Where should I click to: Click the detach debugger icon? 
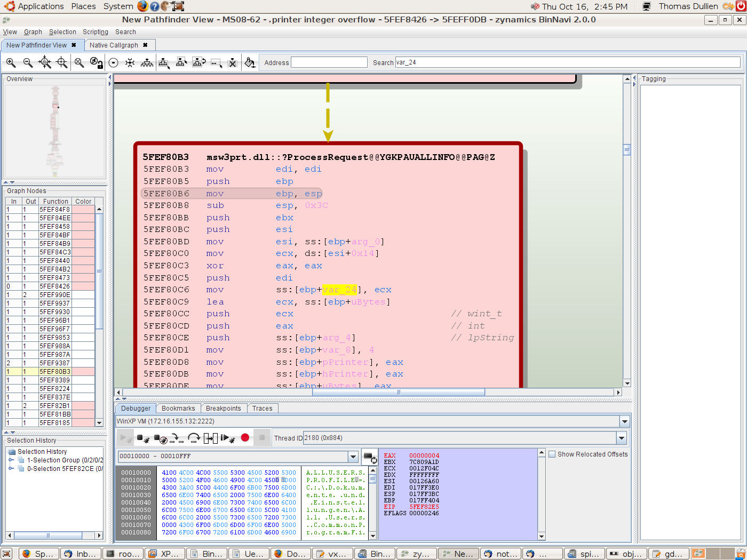(x=142, y=438)
